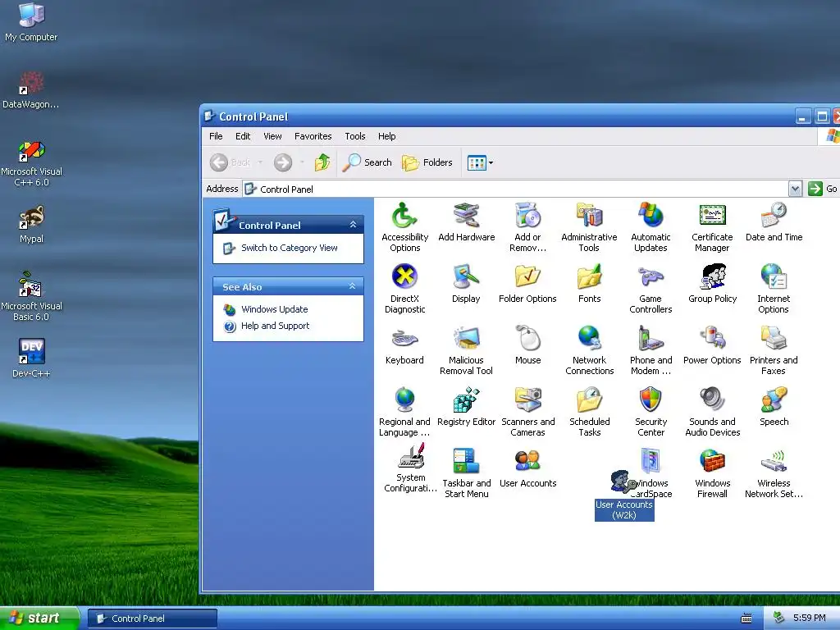Viewport: 840px width, 630px height.
Task: Select Add or Remove Programs icon
Action: coord(527,227)
